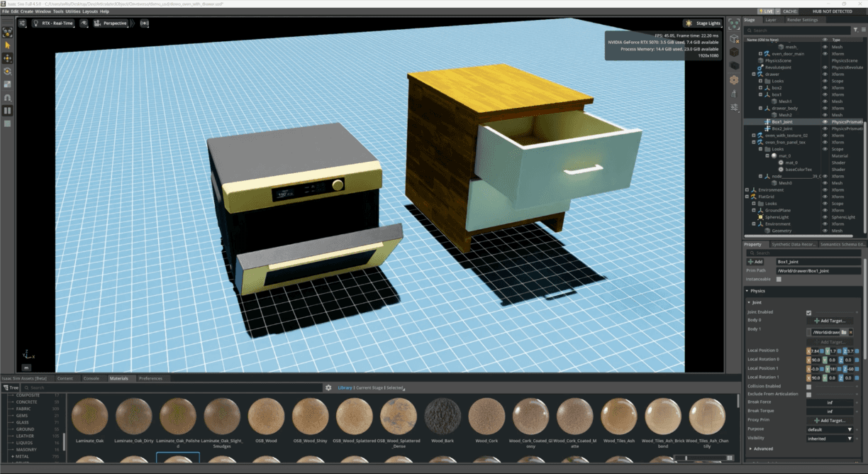This screenshot has width=868, height=474.
Task: Click the Stage search field
Action: click(x=799, y=31)
